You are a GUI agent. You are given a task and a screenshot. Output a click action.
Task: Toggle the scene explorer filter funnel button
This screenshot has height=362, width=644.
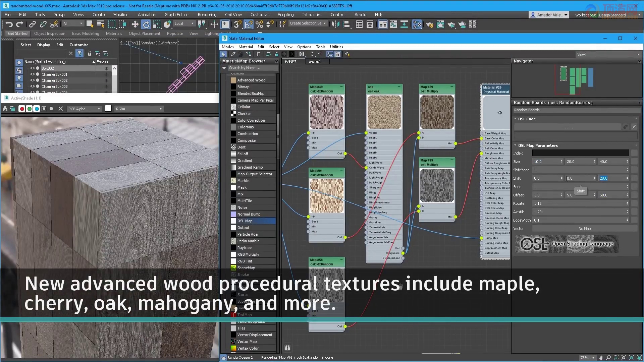coord(79,53)
